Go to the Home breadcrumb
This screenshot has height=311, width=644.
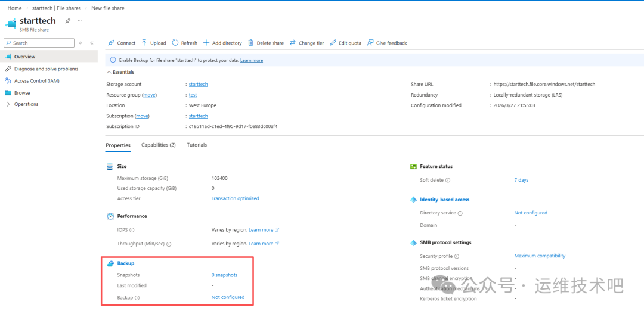[14, 8]
